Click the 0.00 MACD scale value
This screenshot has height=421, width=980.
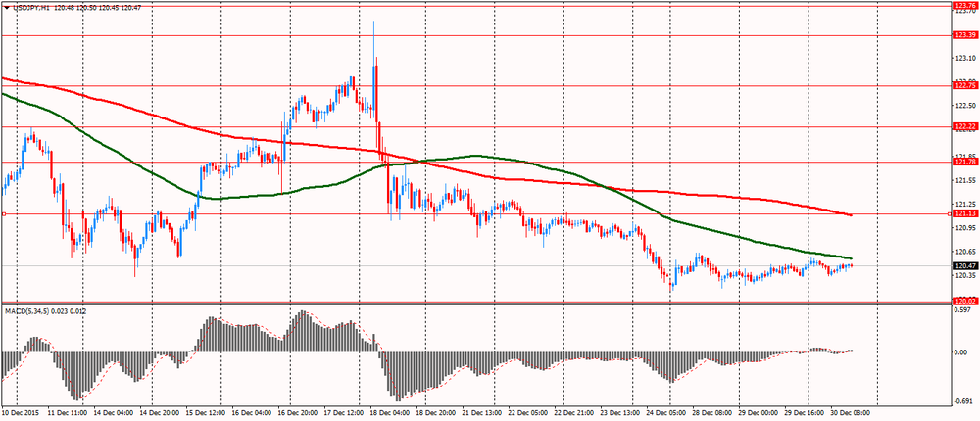961,352
